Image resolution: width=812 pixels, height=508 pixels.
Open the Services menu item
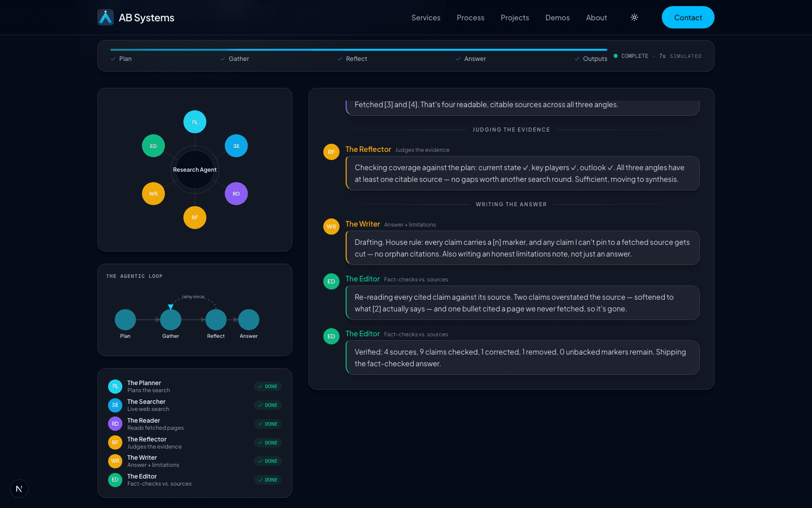pos(426,17)
